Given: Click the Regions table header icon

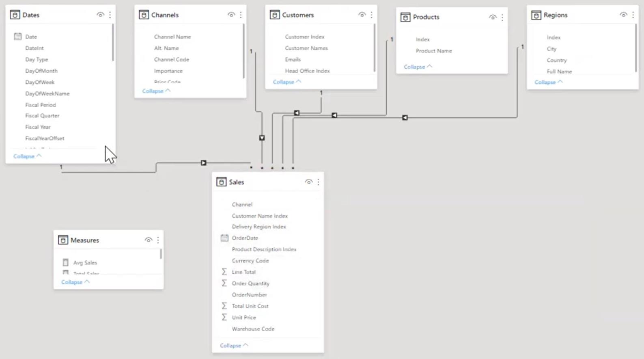Looking at the screenshot, I should [x=536, y=15].
